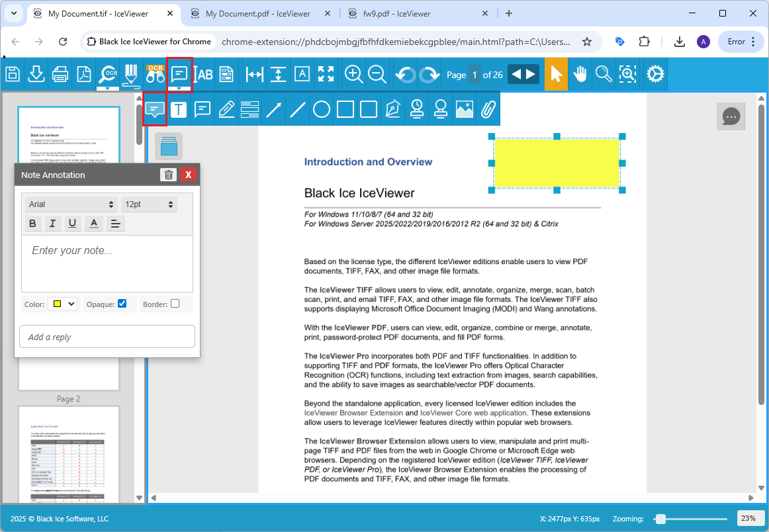This screenshot has width=769, height=532.
Task: Open a new browser tab
Action: [508, 13]
